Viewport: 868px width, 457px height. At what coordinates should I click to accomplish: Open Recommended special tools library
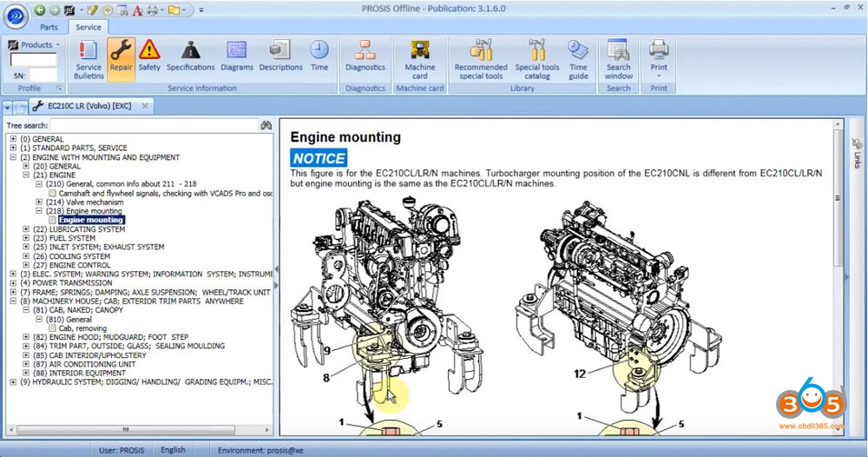tap(480, 59)
